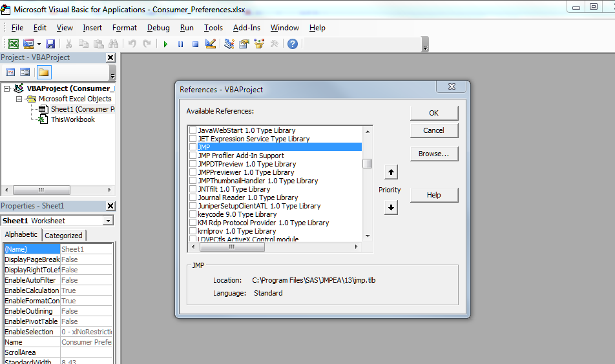Click the Break pause icon

[180, 45]
